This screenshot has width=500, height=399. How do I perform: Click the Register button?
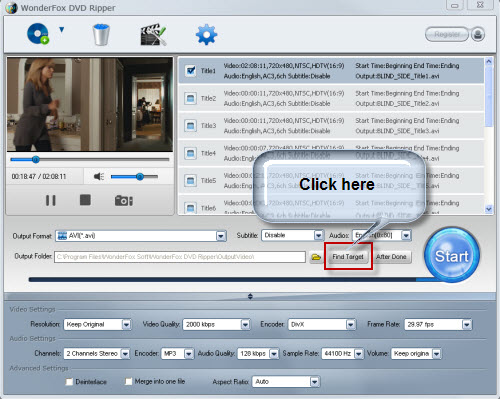click(x=447, y=34)
